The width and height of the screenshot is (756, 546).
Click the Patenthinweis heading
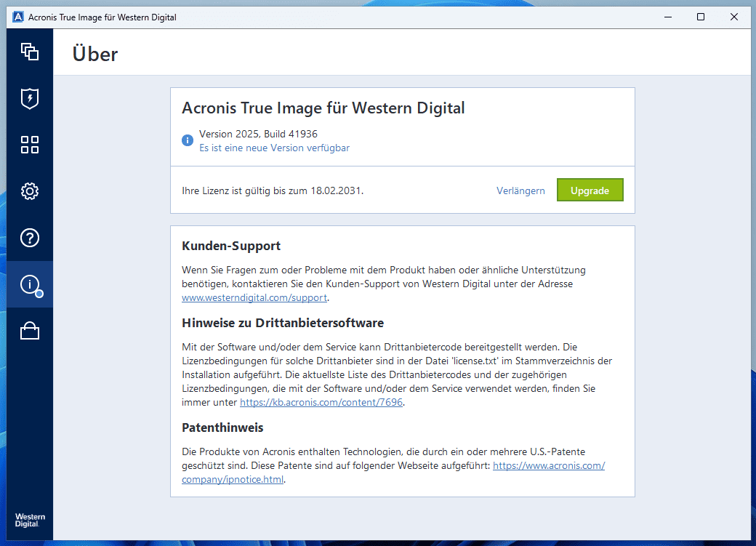[222, 427]
